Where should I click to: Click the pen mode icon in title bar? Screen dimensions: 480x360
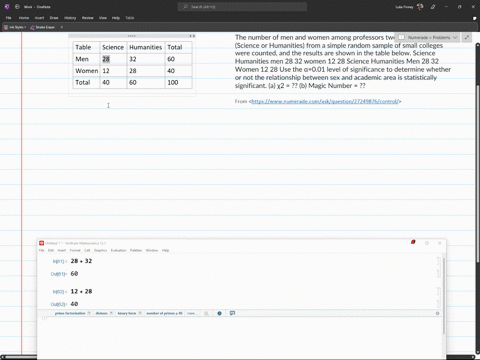pos(433,7)
